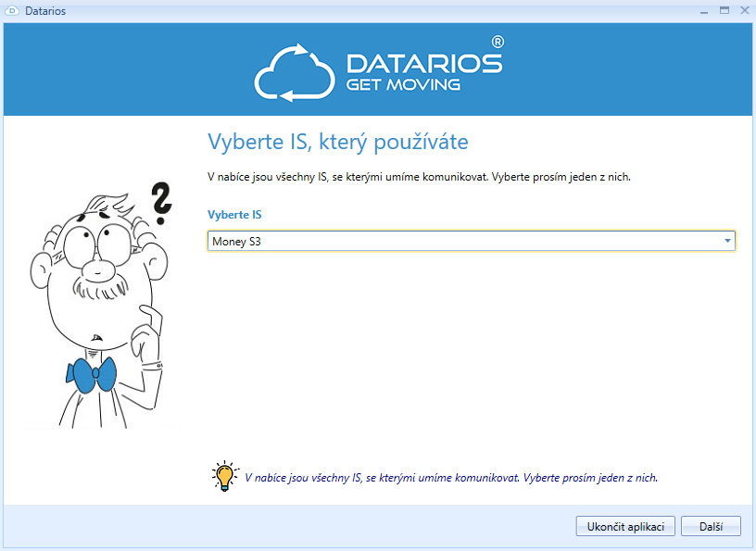This screenshot has height=551, width=756.
Task: Close the Datarios window
Action: tap(743, 10)
